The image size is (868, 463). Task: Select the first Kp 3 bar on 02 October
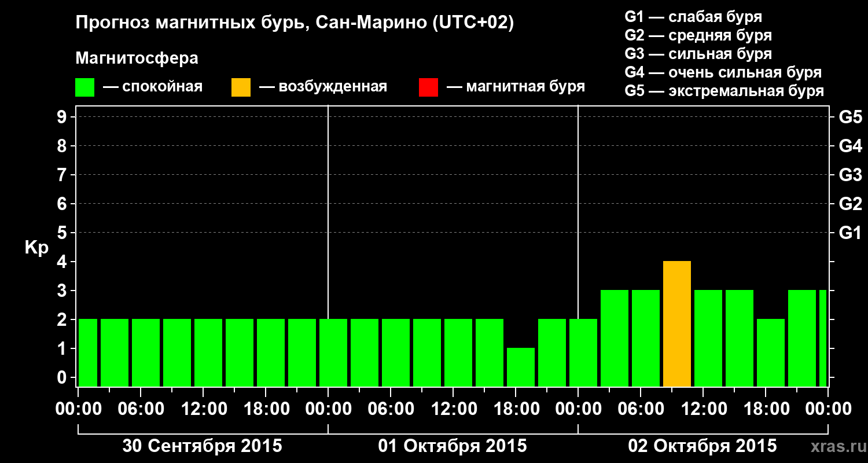point(615,339)
